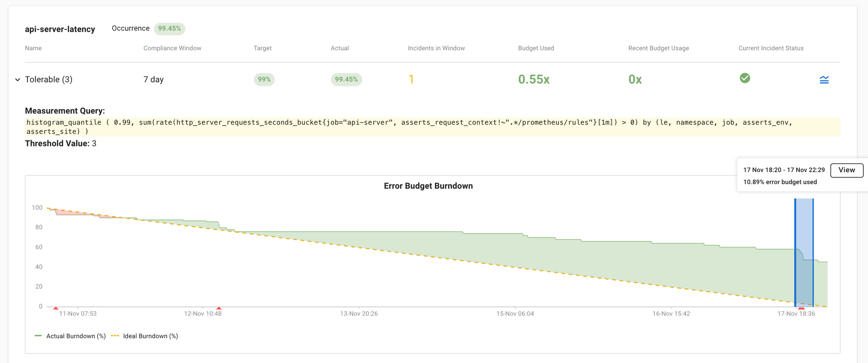Click the 0.55x Budget Used value
The width and height of the screenshot is (868, 363).
point(534,79)
